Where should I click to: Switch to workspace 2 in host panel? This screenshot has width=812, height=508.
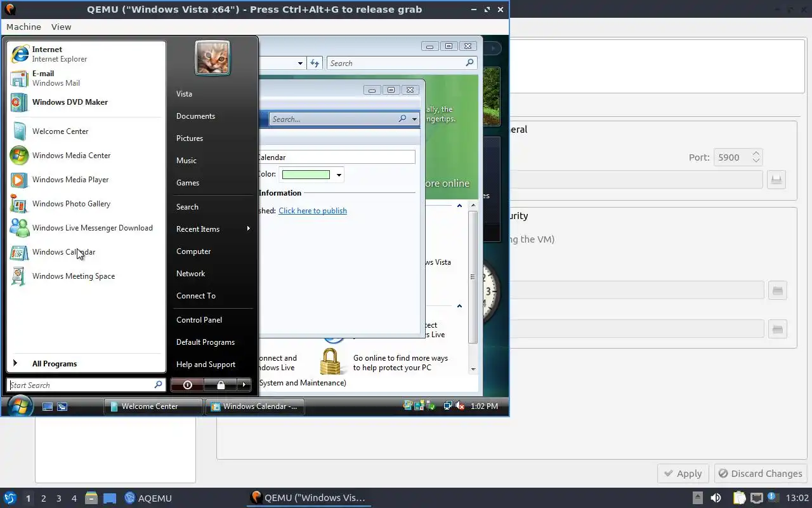point(44,498)
